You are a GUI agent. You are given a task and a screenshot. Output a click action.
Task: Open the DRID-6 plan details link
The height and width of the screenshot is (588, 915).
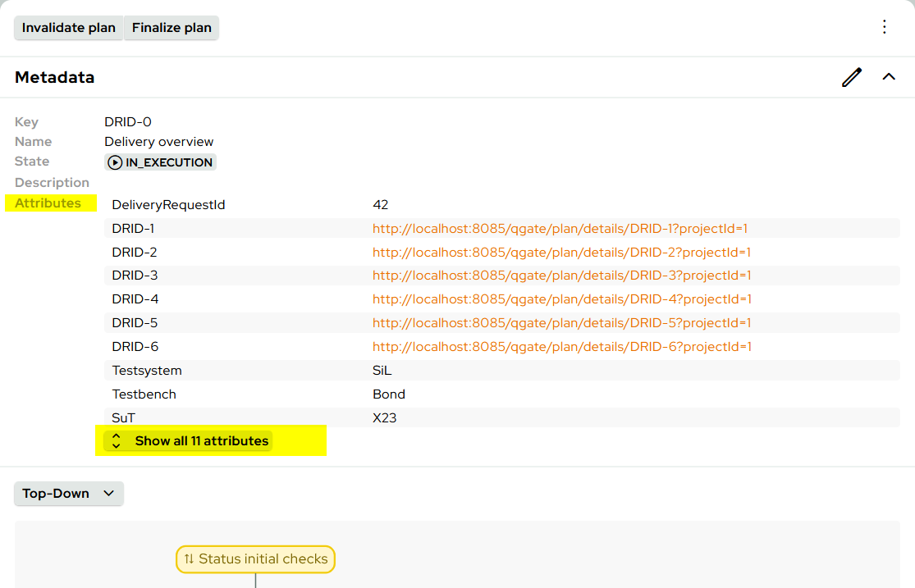click(x=561, y=347)
